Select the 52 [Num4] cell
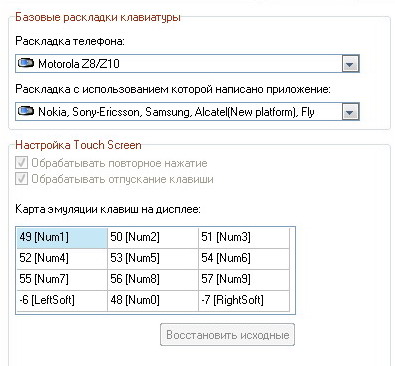The height and width of the screenshot is (366, 395). pyautogui.click(x=62, y=259)
